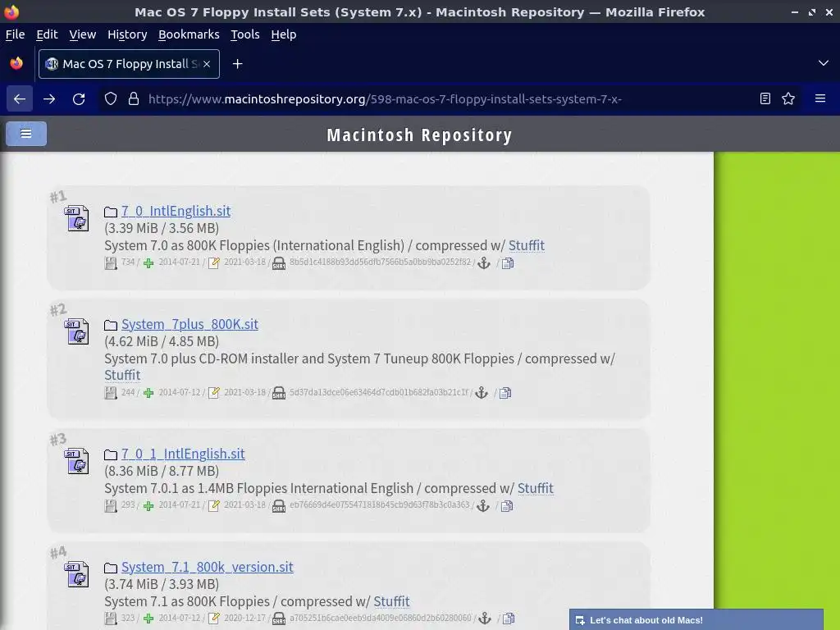
Task: Click the anchor icon for System_7.1_800k_version.sit
Action: pyautogui.click(x=484, y=619)
